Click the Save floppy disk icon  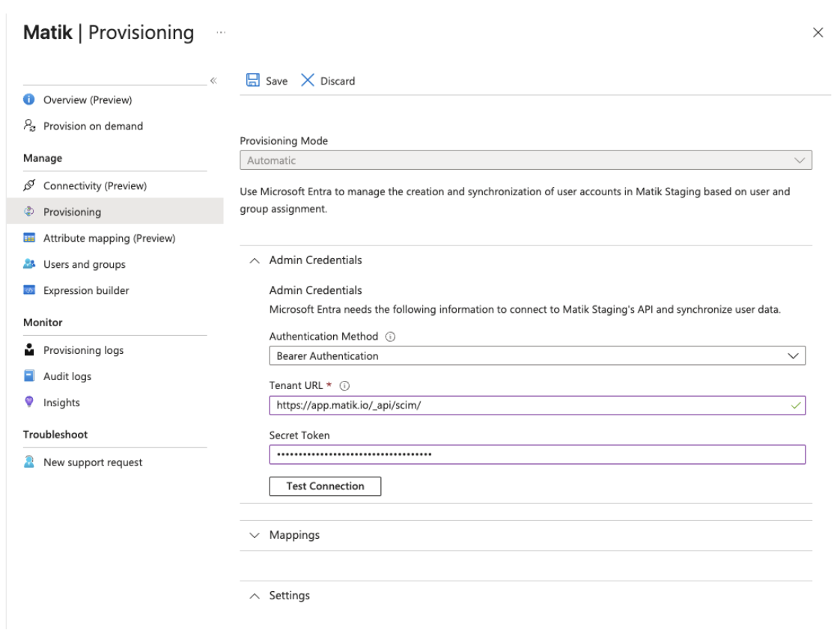point(253,81)
